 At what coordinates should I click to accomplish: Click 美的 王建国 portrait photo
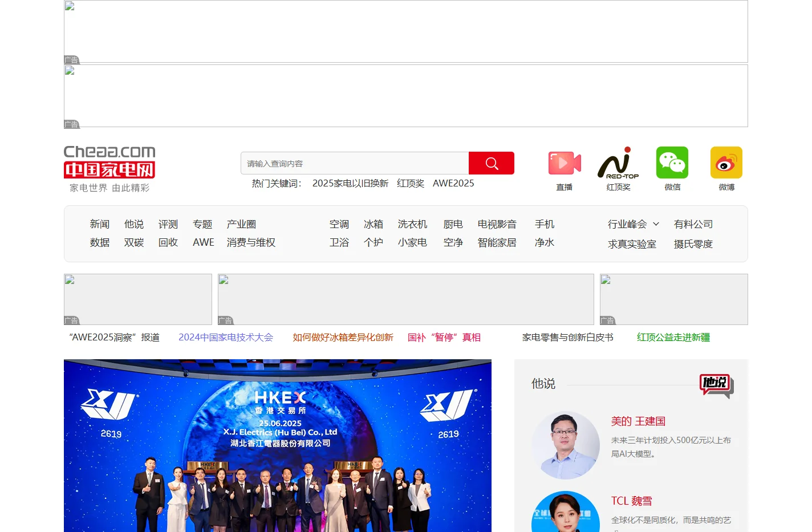(x=566, y=445)
